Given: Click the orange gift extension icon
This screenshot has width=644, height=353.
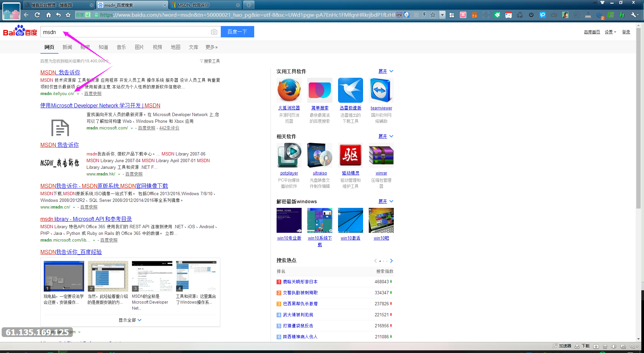Looking at the screenshot, I should (x=474, y=15).
